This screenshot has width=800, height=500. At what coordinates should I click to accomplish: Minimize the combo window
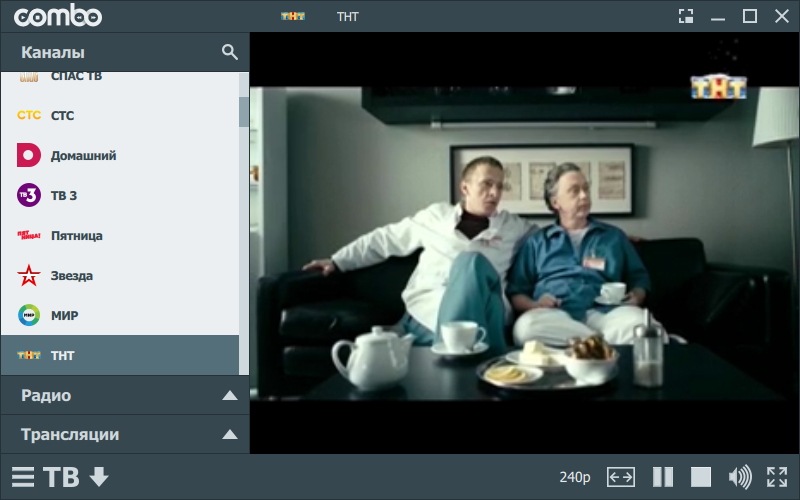tap(718, 17)
